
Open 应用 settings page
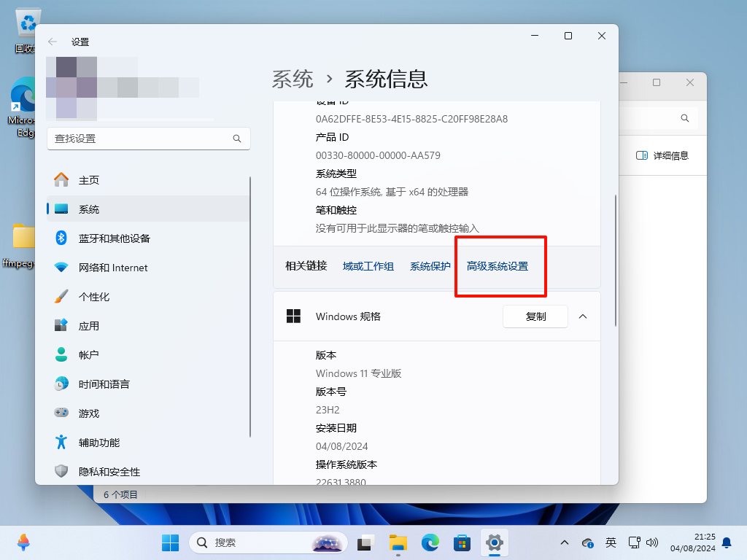[148, 326]
